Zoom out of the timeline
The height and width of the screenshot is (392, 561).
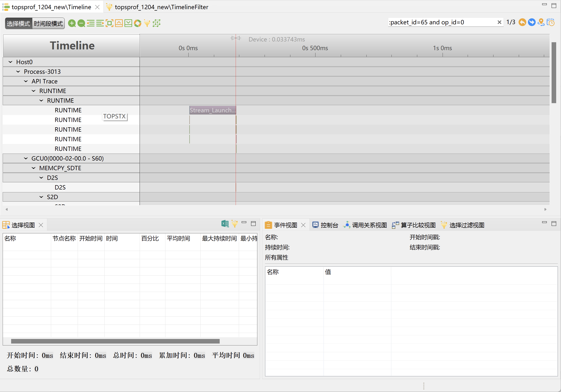pos(81,23)
